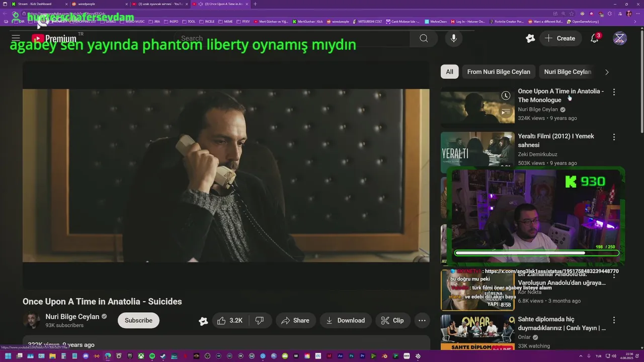Open the MEME bookmark folder
This screenshot has width=644, height=362.
point(225,22)
